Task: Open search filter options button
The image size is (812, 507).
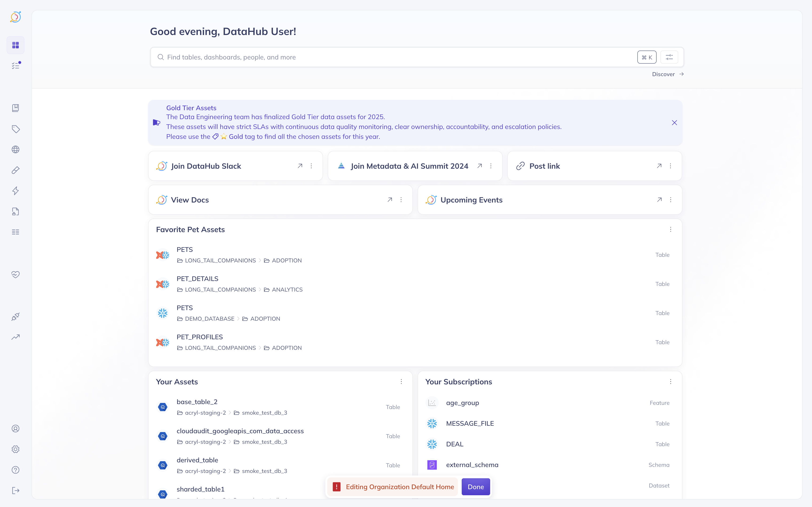Action: click(669, 57)
